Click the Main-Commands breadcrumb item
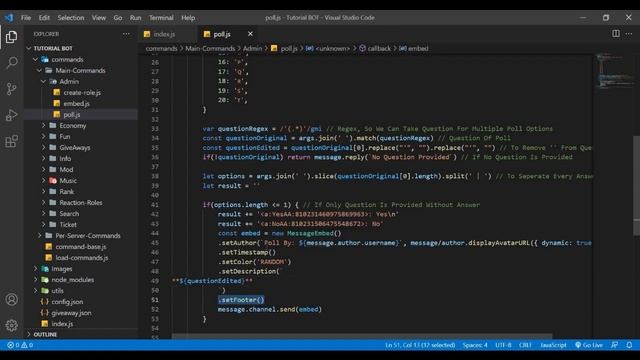The image size is (640, 360). coord(210,48)
